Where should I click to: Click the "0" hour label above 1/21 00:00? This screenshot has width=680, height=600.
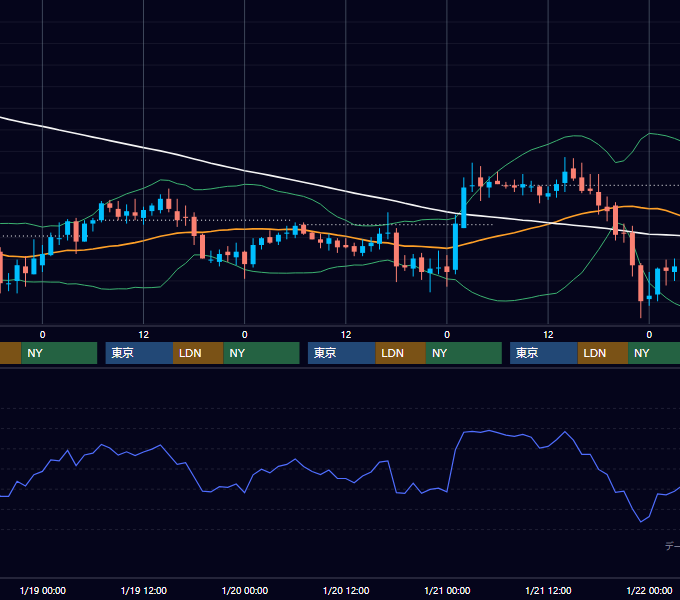point(447,335)
